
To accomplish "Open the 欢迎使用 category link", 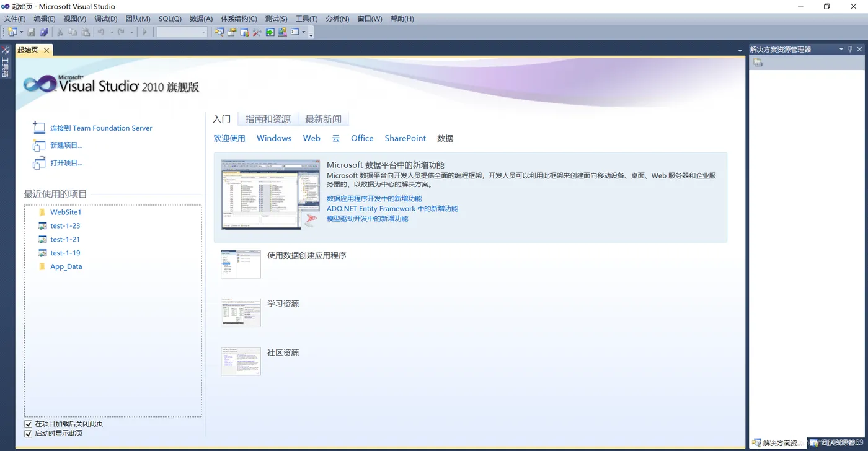I will pos(229,138).
